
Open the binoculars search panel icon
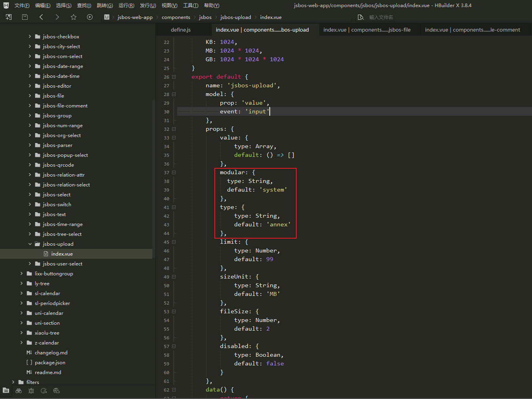point(19,391)
